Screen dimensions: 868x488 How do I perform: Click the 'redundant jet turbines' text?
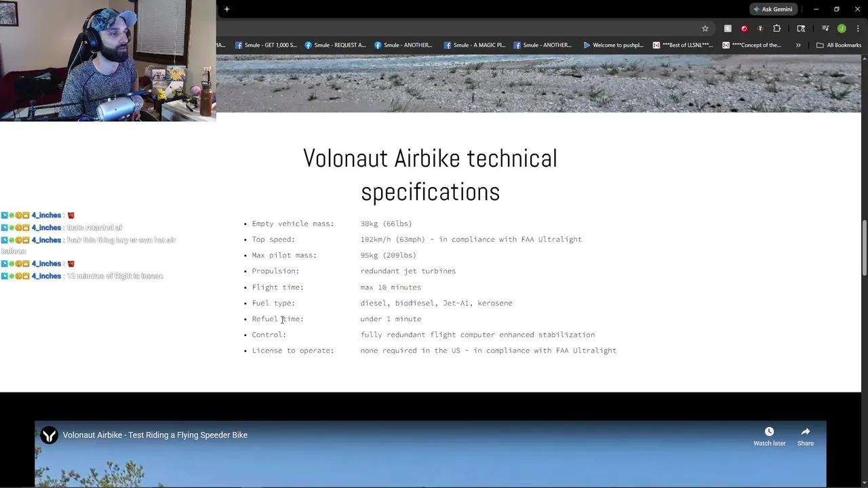click(408, 271)
